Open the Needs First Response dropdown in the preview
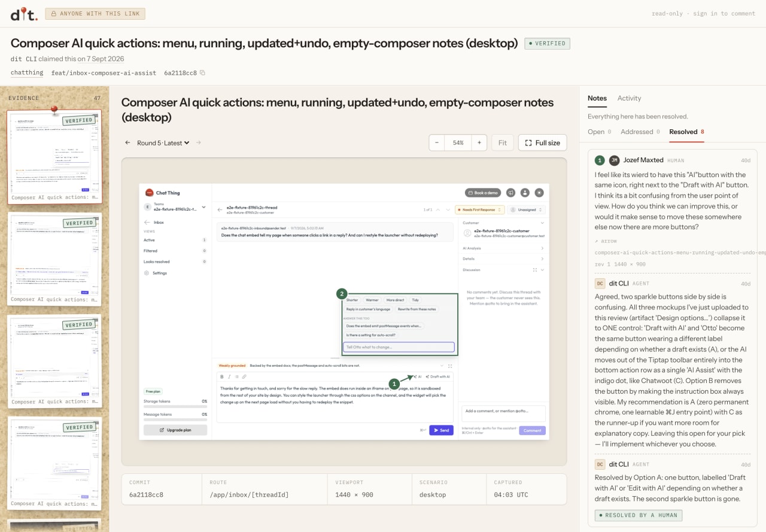Screen dimensions: 766x532 click(x=480, y=210)
